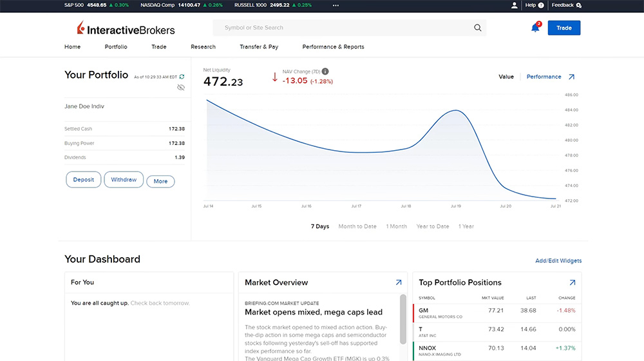The height and width of the screenshot is (361, 644).
Task: Click the notifications bell icon
Action: [x=535, y=28]
